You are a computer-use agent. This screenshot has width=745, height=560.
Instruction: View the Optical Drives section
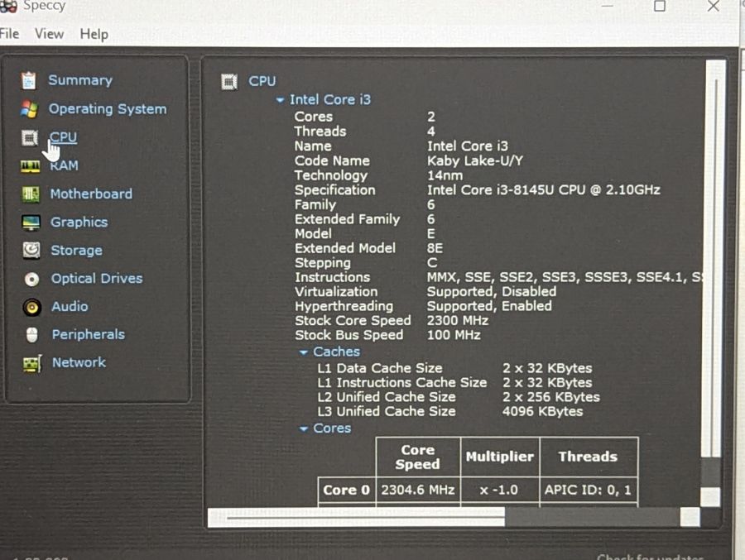pos(97,278)
